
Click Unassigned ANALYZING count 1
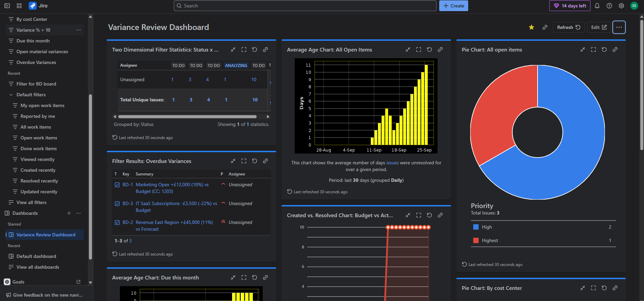pyautogui.click(x=225, y=79)
